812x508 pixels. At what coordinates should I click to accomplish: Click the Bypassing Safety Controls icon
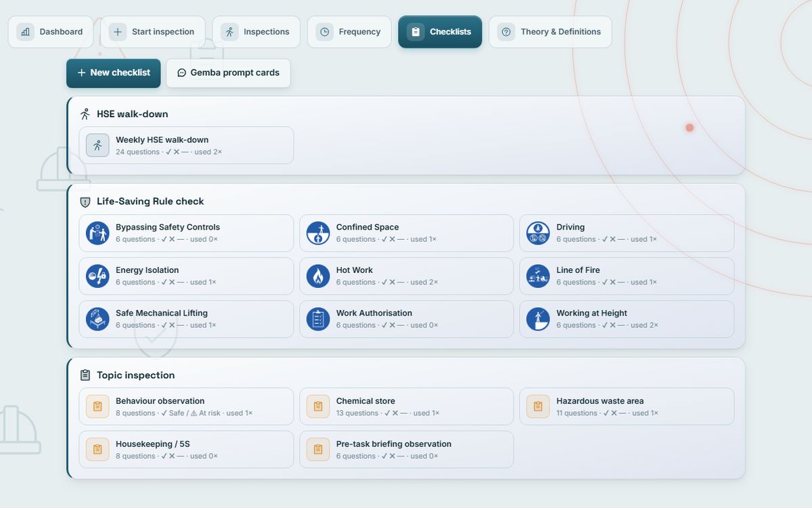pyautogui.click(x=97, y=233)
